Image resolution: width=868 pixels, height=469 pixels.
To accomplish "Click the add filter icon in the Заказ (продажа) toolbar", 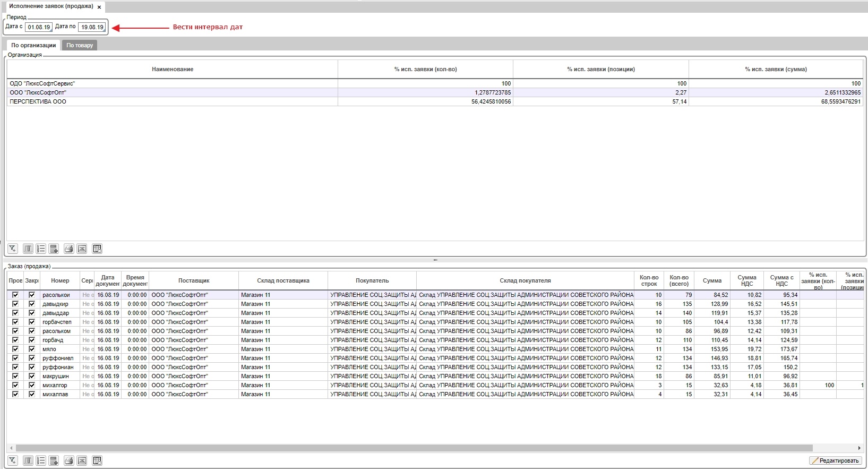I will click(x=12, y=461).
